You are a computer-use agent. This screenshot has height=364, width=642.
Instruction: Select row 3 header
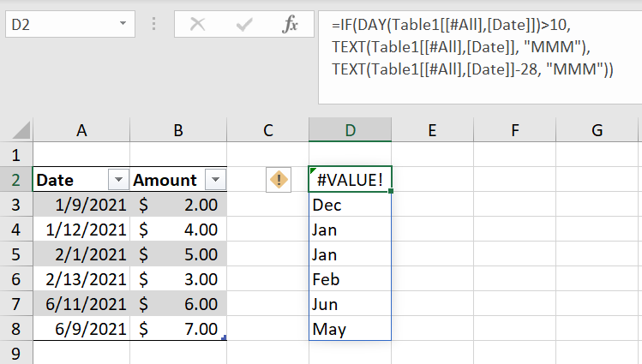[x=16, y=205]
